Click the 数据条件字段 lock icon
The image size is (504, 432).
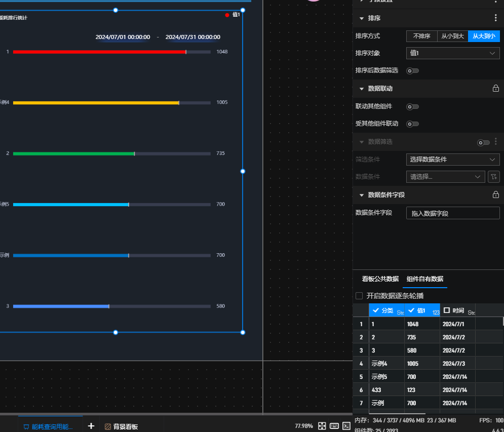[495, 195]
